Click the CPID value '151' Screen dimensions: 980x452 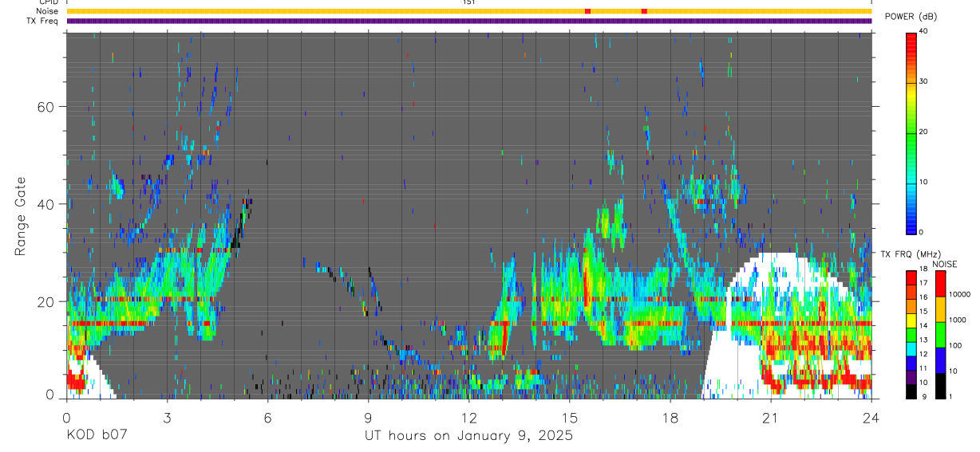pyautogui.click(x=468, y=2)
